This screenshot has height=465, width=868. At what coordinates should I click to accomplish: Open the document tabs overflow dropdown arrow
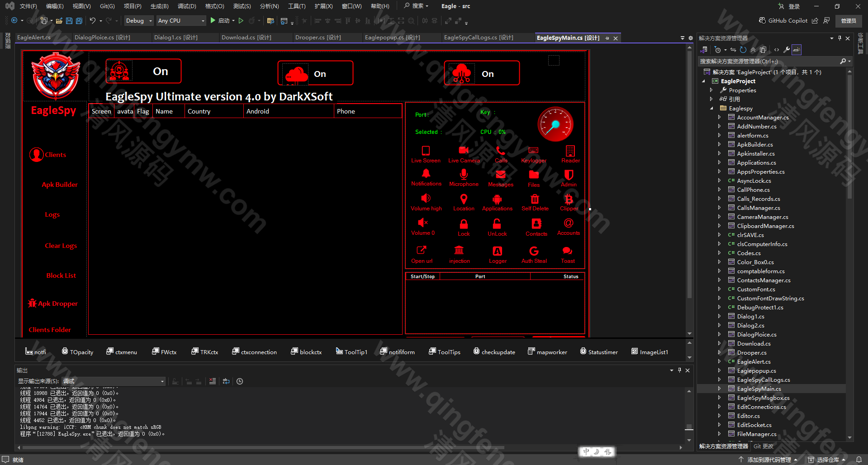click(x=683, y=38)
